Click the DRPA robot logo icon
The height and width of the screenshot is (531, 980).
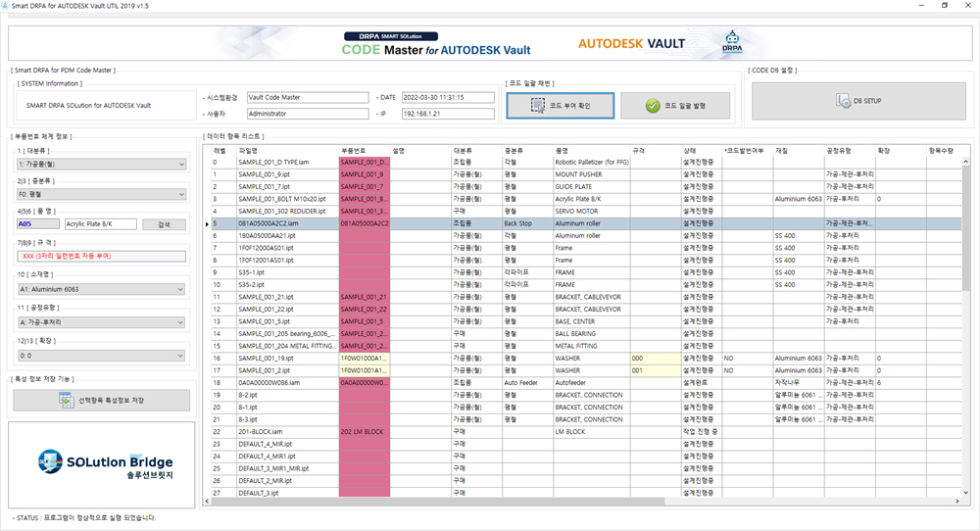tap(732, 42)
